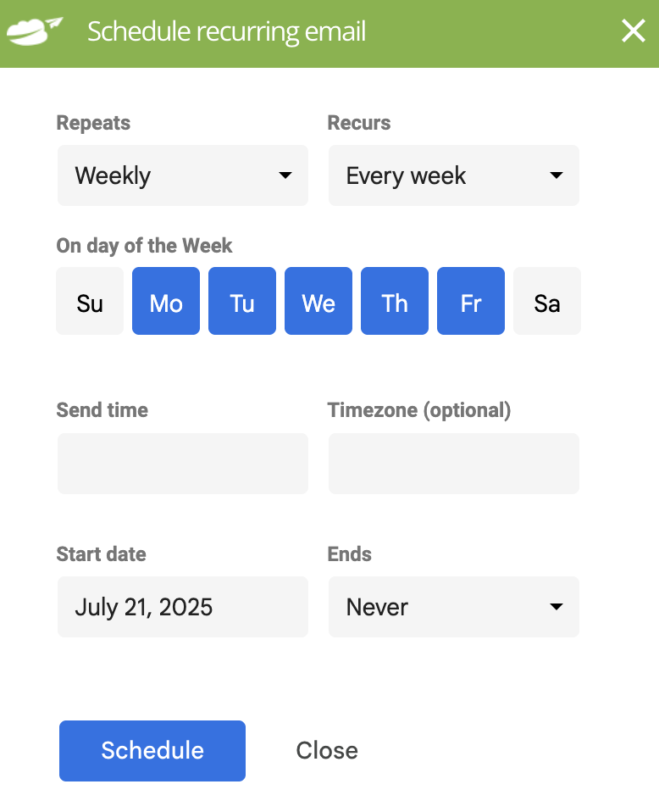Click the Timezone (optional) field
Screen dimensions: 659x812
click(453, 464)
